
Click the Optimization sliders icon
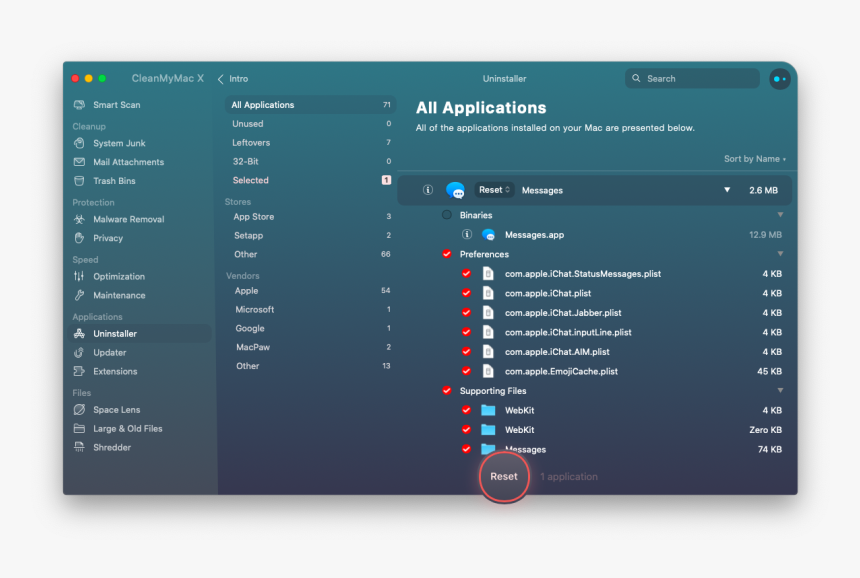click(80, 276)
